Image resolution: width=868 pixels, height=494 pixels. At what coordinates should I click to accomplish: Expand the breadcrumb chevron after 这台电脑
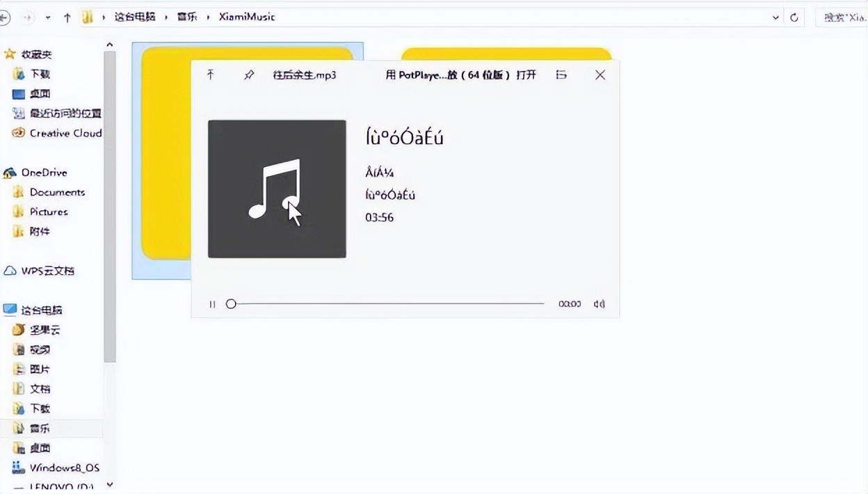(164, 17)
